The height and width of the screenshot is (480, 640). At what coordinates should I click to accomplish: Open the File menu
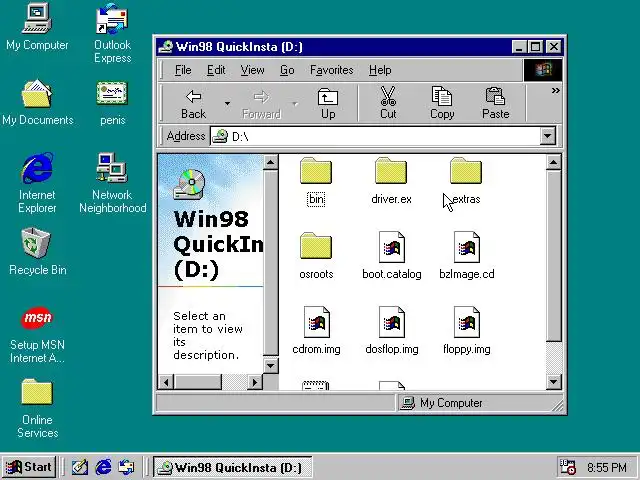coord(182,70)
